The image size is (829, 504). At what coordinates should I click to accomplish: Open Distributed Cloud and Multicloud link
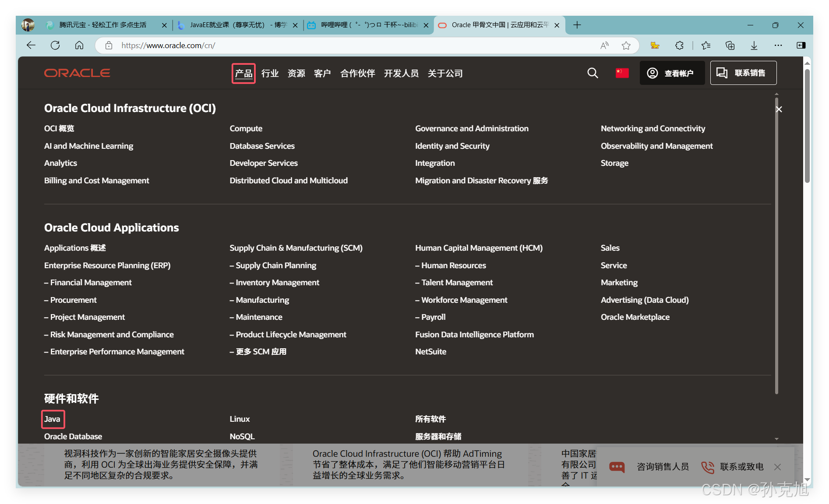point(289,181)
